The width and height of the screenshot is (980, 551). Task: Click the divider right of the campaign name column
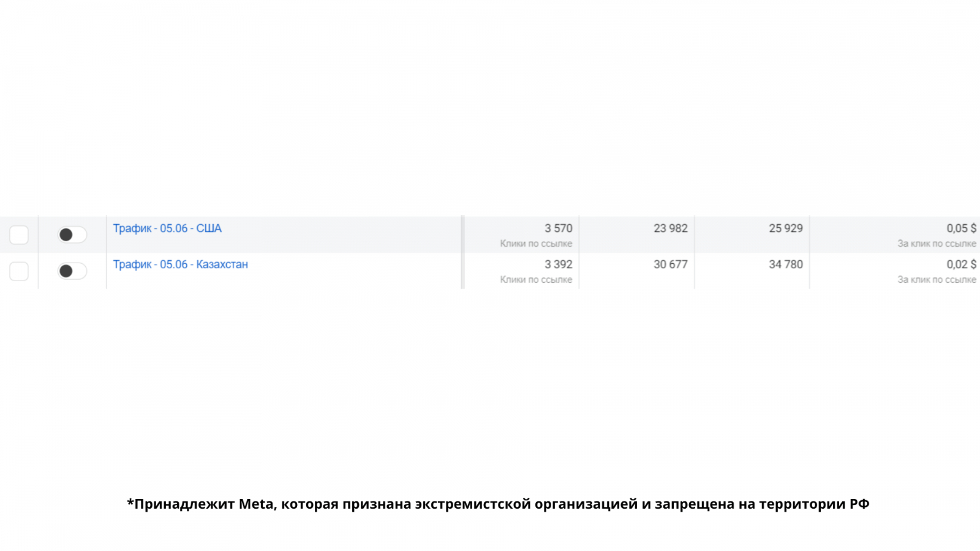[463, 252]
